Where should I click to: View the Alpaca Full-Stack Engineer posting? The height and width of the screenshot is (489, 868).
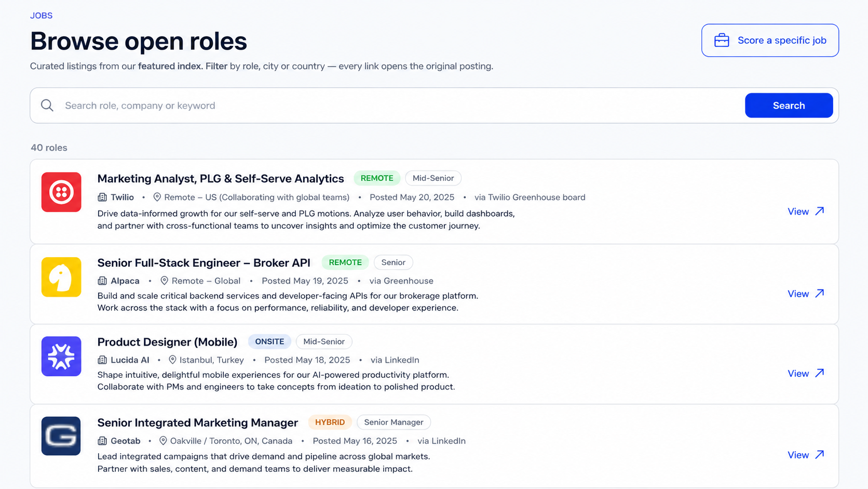tap(806, 294)
